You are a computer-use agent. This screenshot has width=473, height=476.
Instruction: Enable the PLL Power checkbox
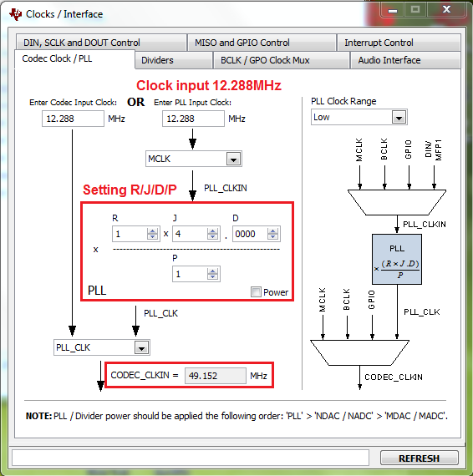pos(256,292)
